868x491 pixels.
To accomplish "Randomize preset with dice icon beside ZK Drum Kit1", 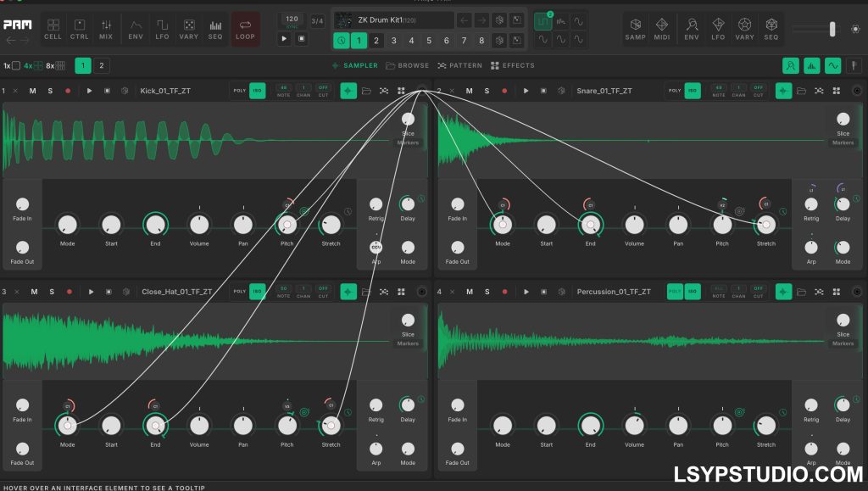I will (x=499, y=20).
